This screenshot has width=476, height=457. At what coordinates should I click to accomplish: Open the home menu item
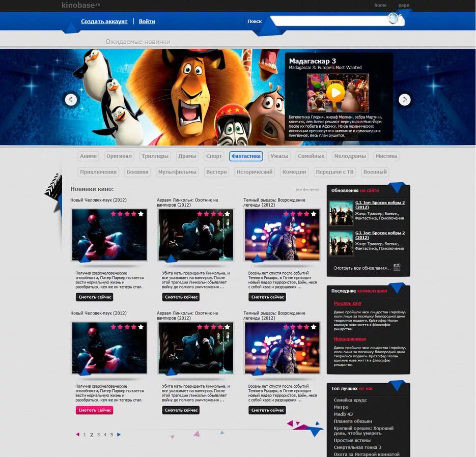[x=380, y=5]
